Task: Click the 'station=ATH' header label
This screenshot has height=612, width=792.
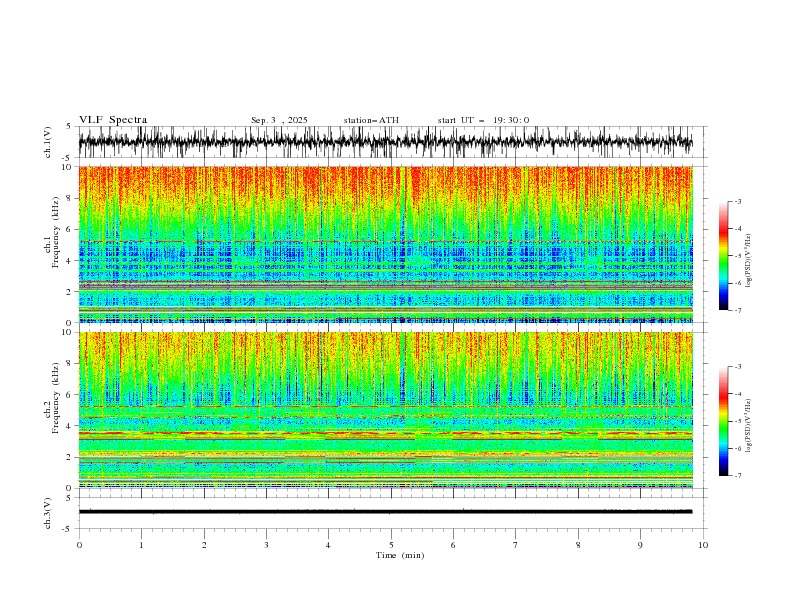Action: [371, 120]
